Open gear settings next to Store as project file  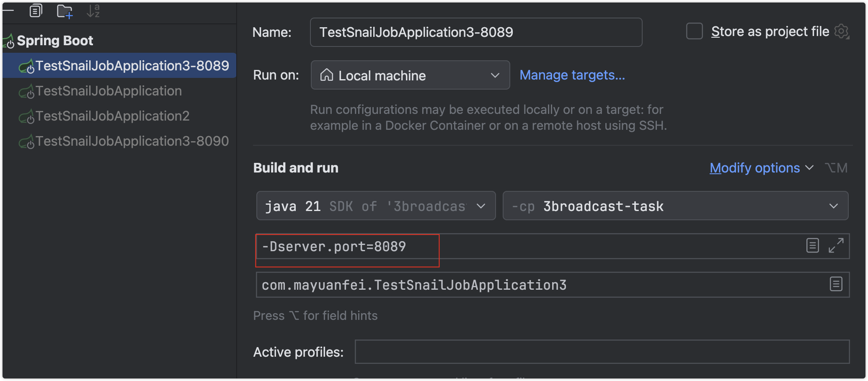click(x=842, y=31)
